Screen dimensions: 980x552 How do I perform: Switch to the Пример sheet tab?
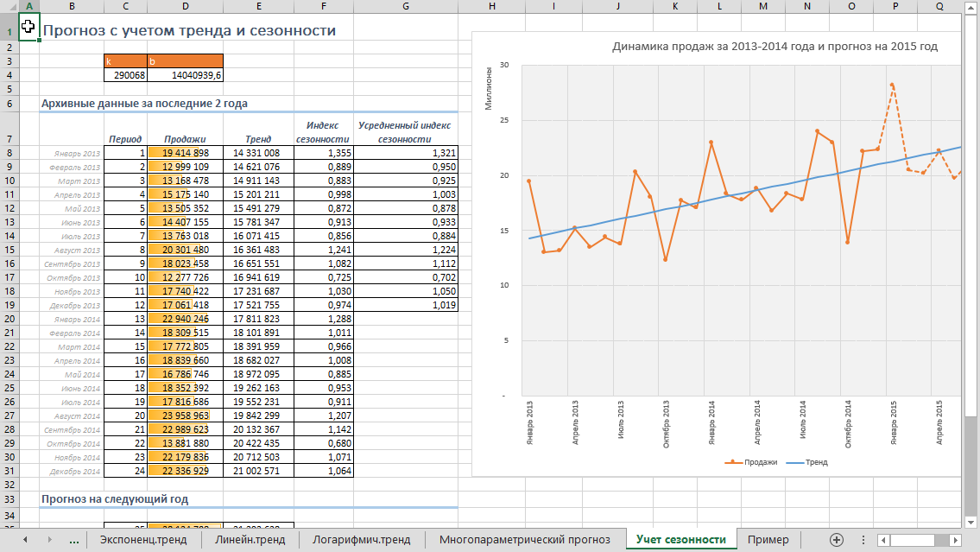click(x=768, y=540)
